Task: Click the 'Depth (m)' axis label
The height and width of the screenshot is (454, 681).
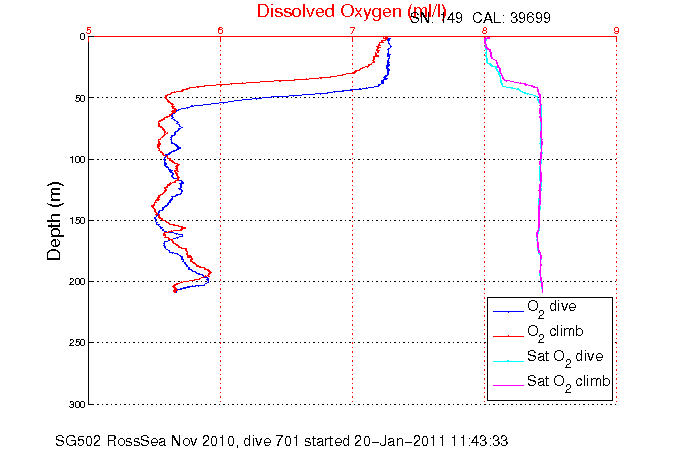Action: pos(55,221)
